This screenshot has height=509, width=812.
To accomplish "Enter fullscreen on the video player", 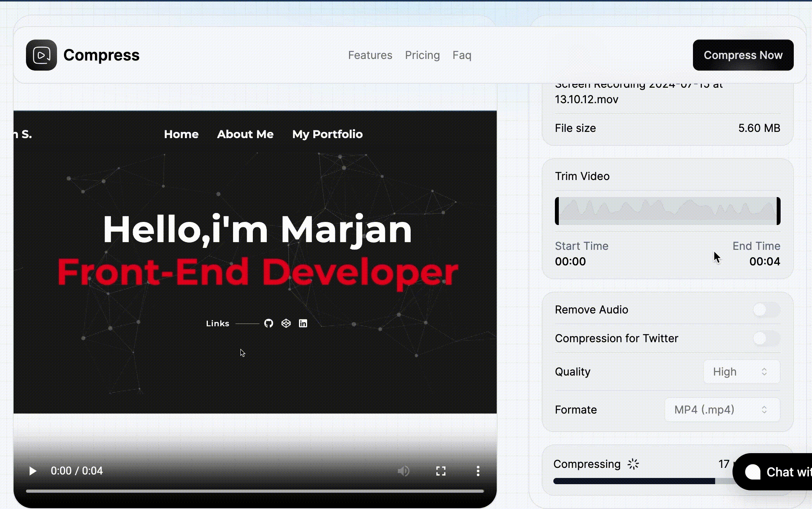I will point(441,471).
